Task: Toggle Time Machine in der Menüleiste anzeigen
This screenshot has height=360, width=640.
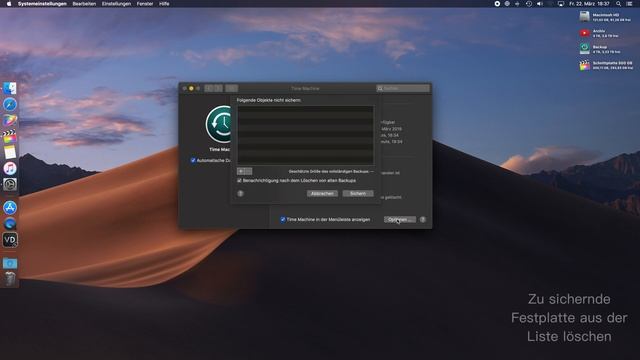Action: click(283, 220)
